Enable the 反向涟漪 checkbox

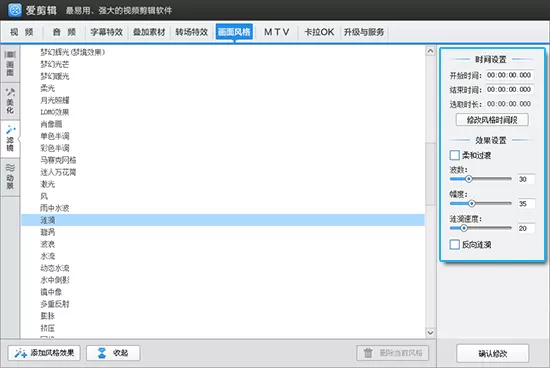[455, 245]
